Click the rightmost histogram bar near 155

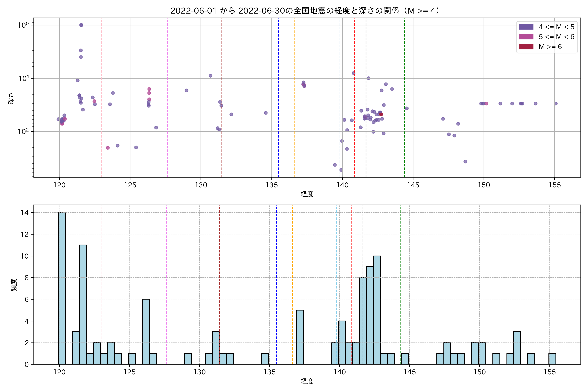[x=552, y=359]
